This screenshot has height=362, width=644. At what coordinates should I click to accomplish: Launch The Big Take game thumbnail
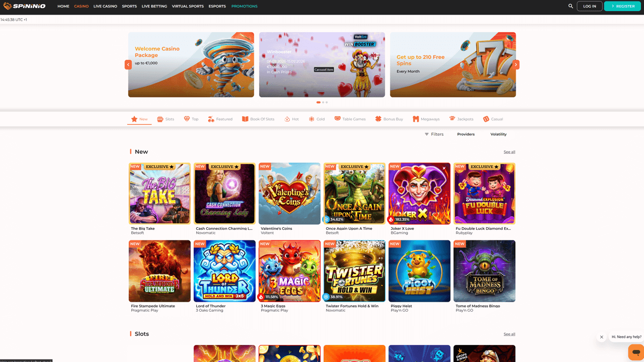coord(159,194)
